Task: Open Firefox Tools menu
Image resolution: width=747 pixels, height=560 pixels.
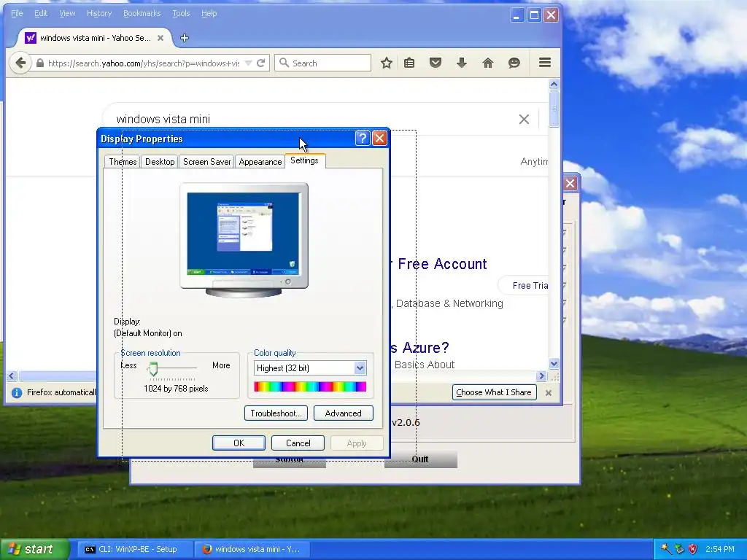Action: (181, 13)
